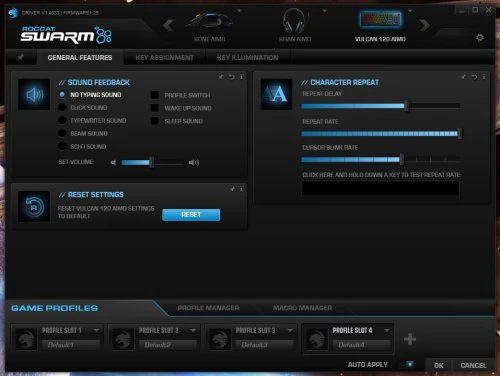Click the Reset Settings circular R icon

[34, 207]
